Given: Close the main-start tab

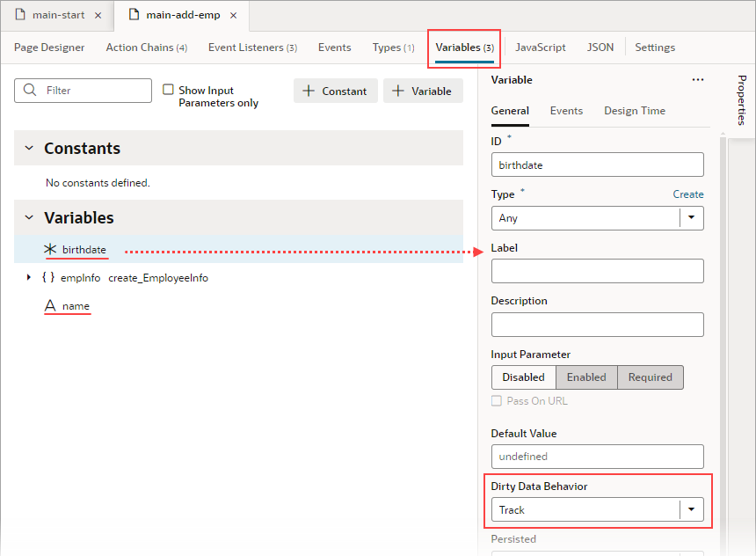Looking at the screenshot, I should pyautogui.click(x=97, y=14).
